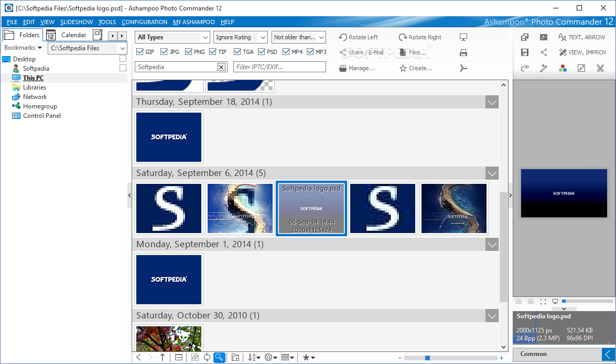The image size is (616, 364).
Task: Click the redo double-arrow icon
Action: pos(525,68)
